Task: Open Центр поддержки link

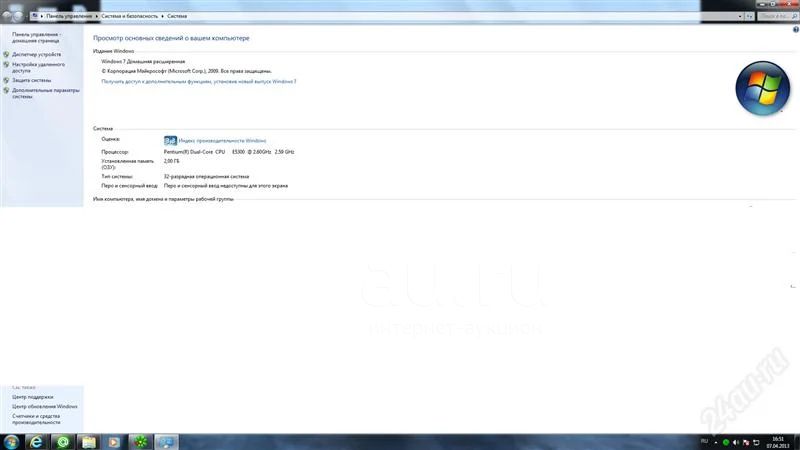Action: pos(33,397)
